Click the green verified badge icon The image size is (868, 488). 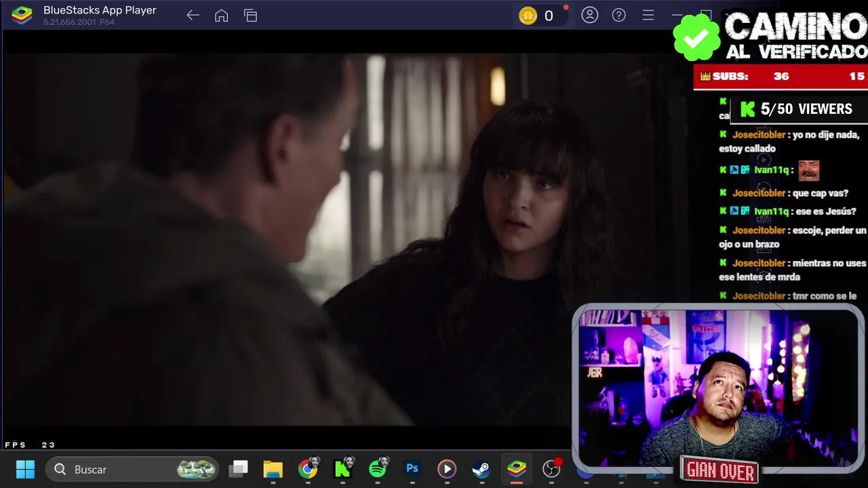[x=696, y=38]
